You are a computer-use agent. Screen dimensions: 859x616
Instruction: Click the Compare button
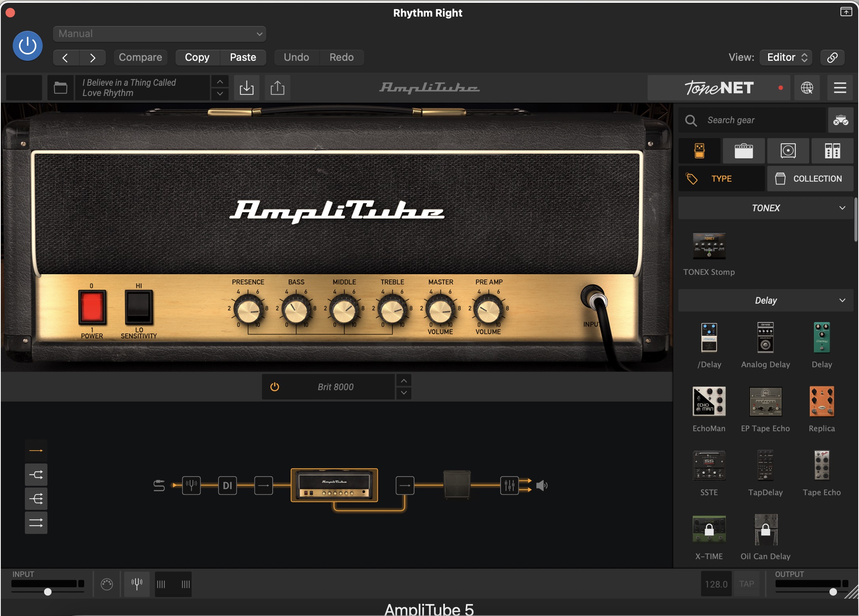(x=140, y=58)
